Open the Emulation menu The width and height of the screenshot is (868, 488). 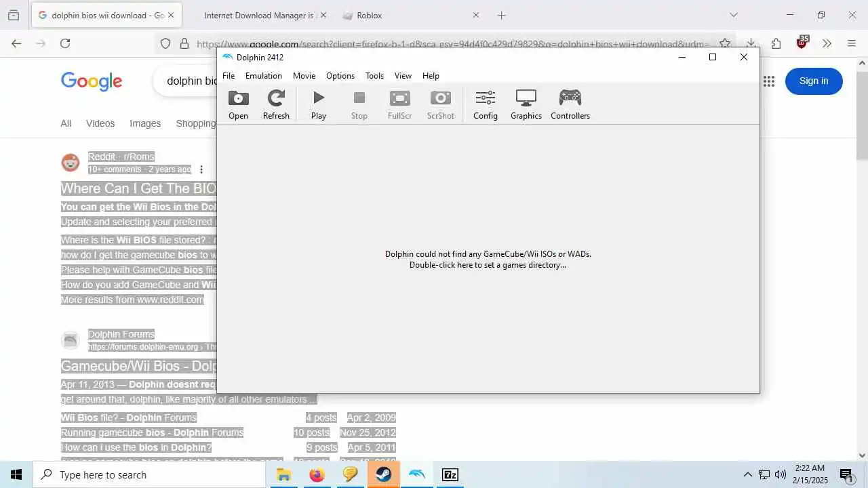point(264,76)
